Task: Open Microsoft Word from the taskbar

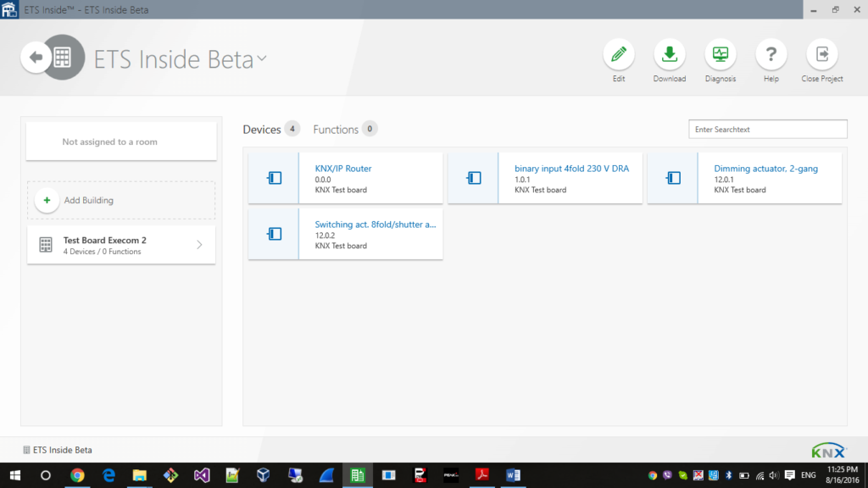Action: tap(513, 475)
